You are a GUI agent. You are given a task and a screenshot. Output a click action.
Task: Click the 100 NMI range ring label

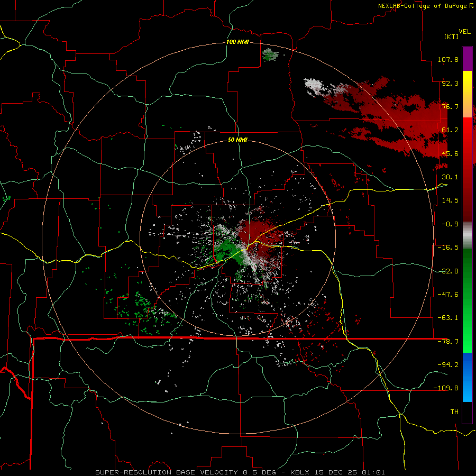(x=237, y=42)
